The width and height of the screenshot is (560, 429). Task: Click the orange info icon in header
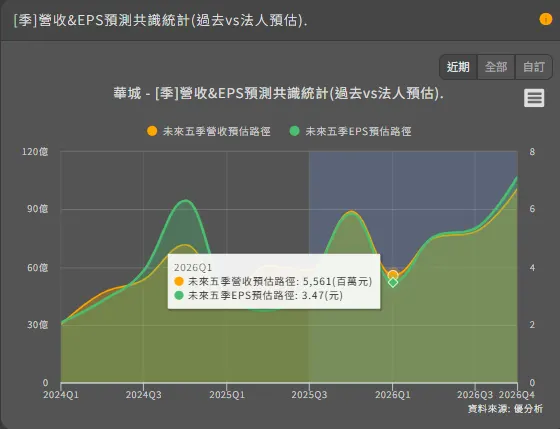pyautogui.click(x=545, y=19)
